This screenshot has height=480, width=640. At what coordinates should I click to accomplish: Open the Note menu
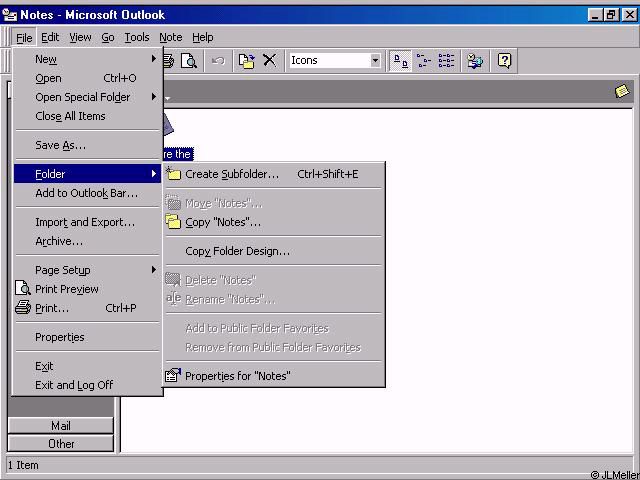pos(171,38)
